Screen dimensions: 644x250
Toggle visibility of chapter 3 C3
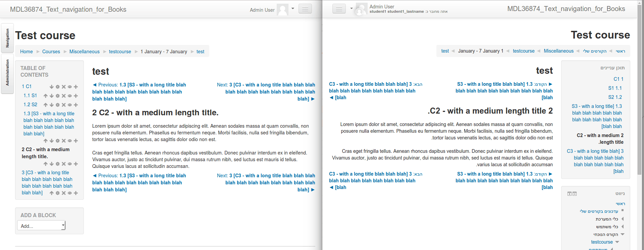click(x=70, y=193)
